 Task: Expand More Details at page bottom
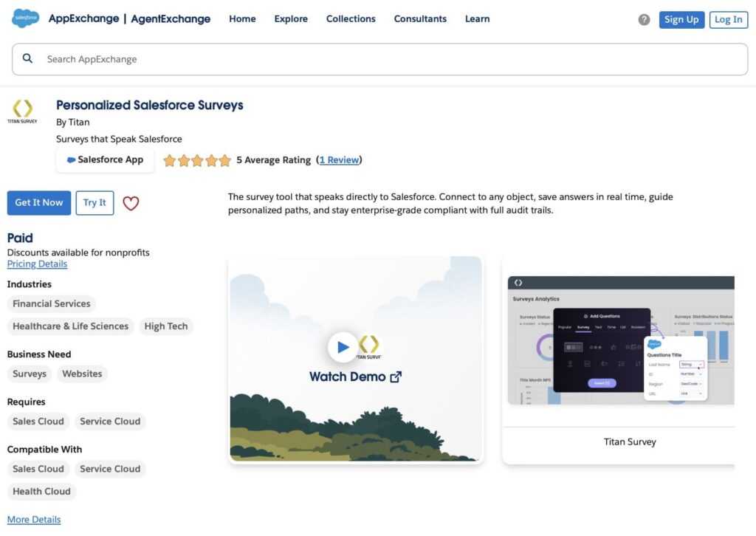pos(34,519)
